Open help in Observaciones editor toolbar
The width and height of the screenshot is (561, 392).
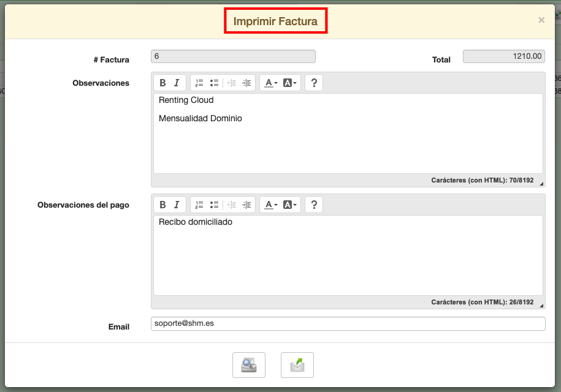click(314, 83)
